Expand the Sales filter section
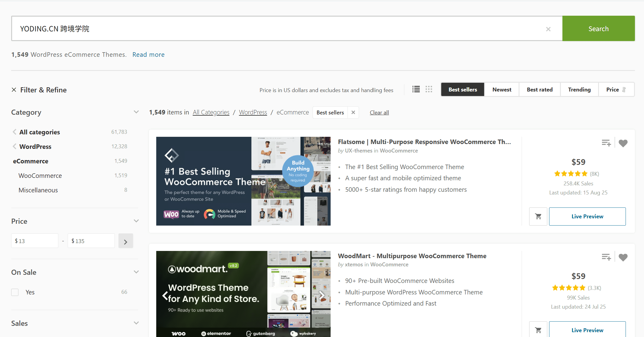Image resolution: width=644 pixels, height=337 pixels. pos(136,323)
